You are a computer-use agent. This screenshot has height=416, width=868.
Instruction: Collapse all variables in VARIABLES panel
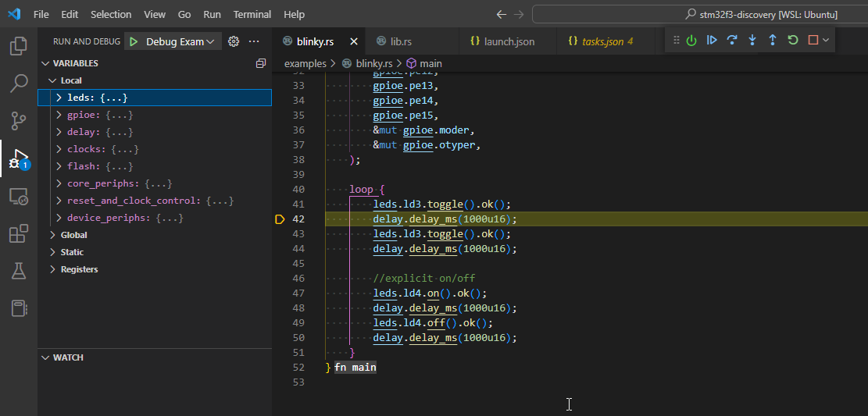pos(261,63)
